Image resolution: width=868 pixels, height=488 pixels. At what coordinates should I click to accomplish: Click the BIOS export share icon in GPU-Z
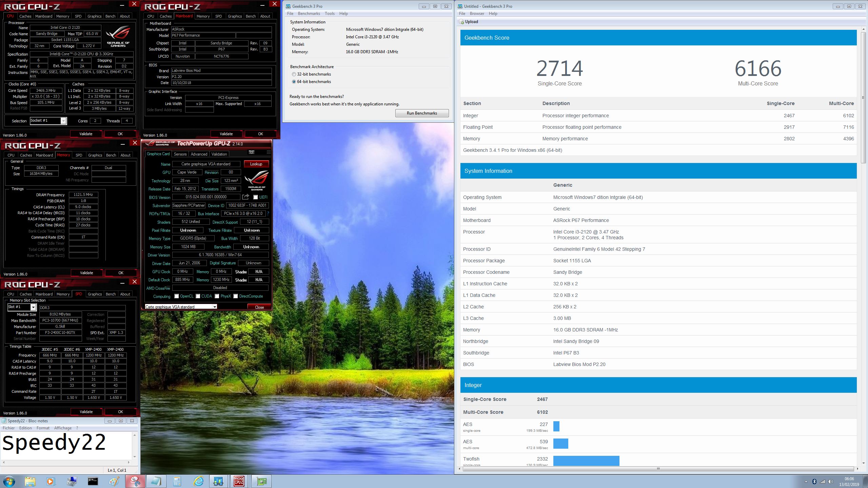[245, 197]
